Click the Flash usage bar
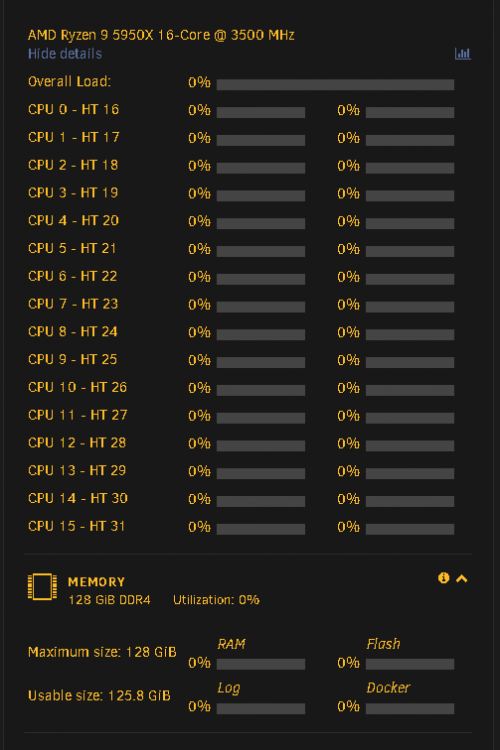The image size is (500, 750). [x=410, y=664]
